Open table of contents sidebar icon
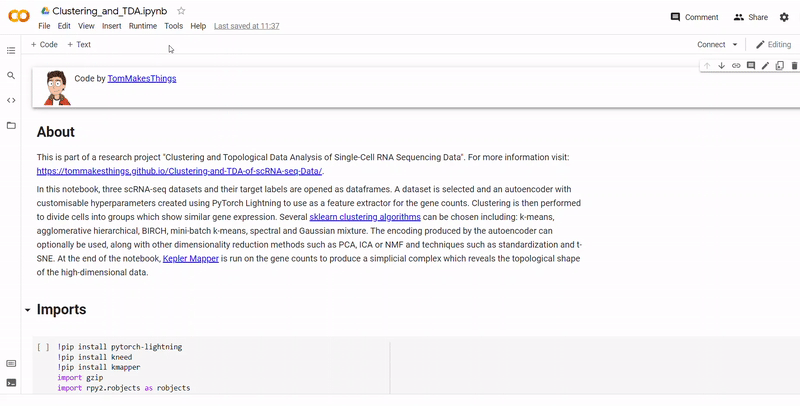 pyautogui.click(x=11, y=50)
